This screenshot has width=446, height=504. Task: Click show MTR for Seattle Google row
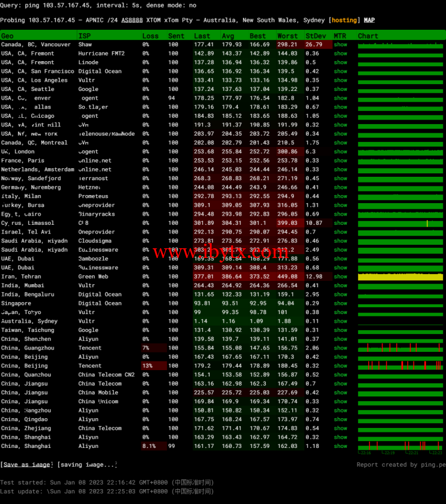341,89
